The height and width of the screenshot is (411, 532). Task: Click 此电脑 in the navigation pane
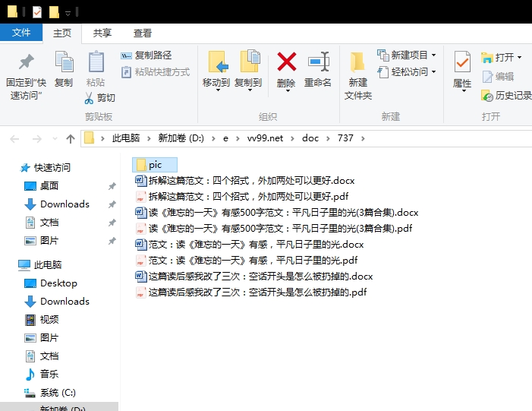click(x=39, y=264)
